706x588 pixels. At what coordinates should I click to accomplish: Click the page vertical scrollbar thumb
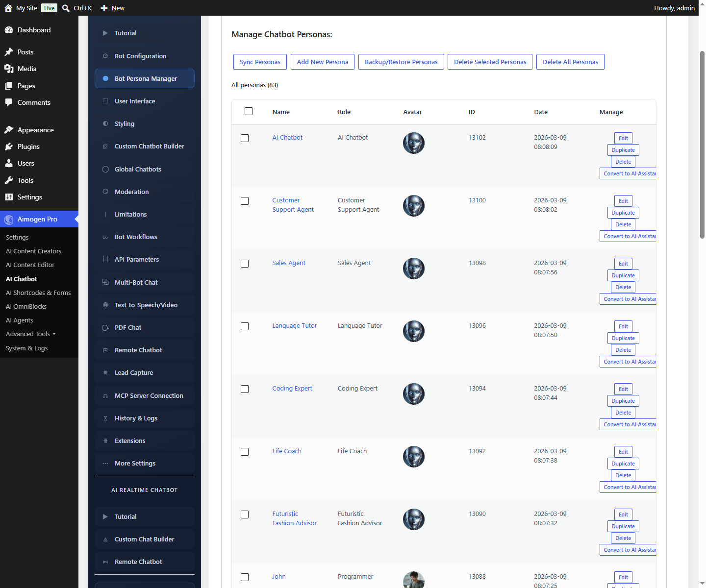pyautogui.click(x=702, y=145)
